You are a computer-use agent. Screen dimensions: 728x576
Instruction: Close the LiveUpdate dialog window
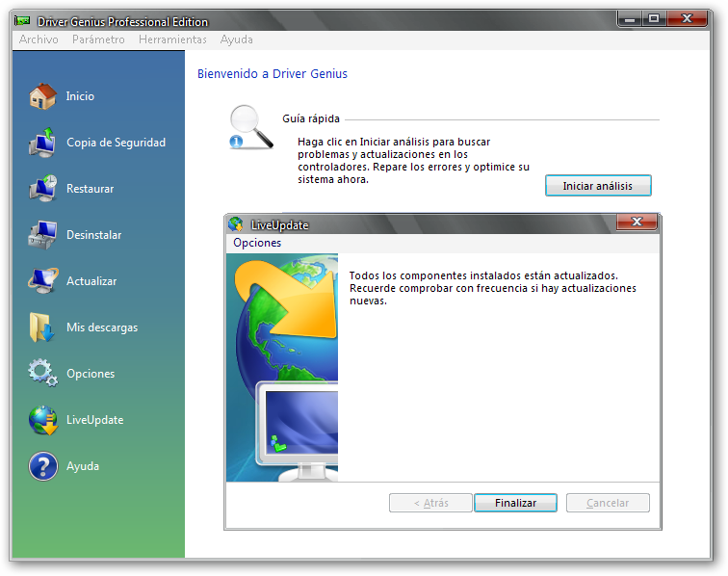pos(637,223)
